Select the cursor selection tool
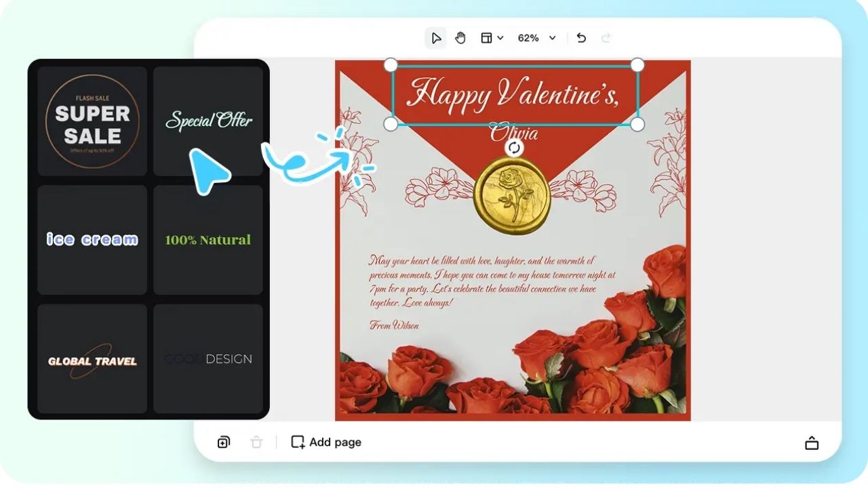Image resolution: width=868 pixels, height=488 pixels. [x=435, y=38]
